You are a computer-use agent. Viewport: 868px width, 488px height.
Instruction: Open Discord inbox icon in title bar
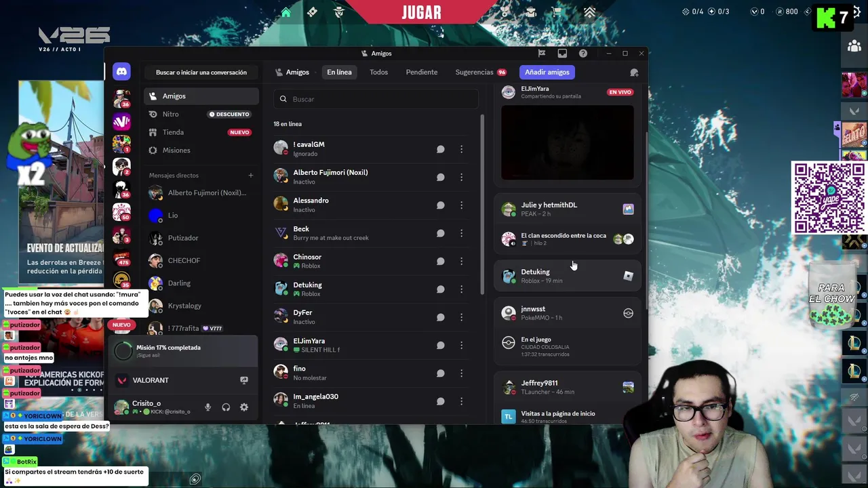(x=562, y=54)
